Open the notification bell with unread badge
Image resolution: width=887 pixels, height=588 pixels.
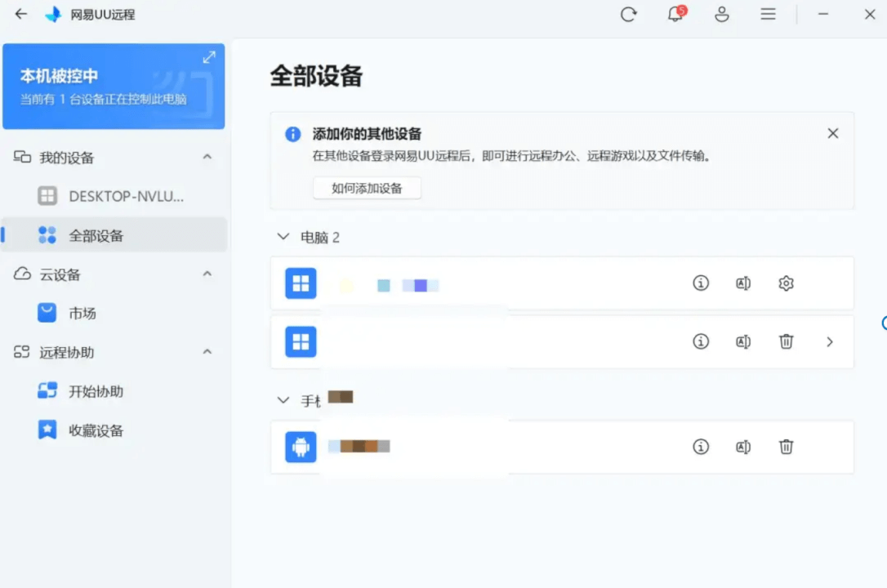(x=674, y=15)
